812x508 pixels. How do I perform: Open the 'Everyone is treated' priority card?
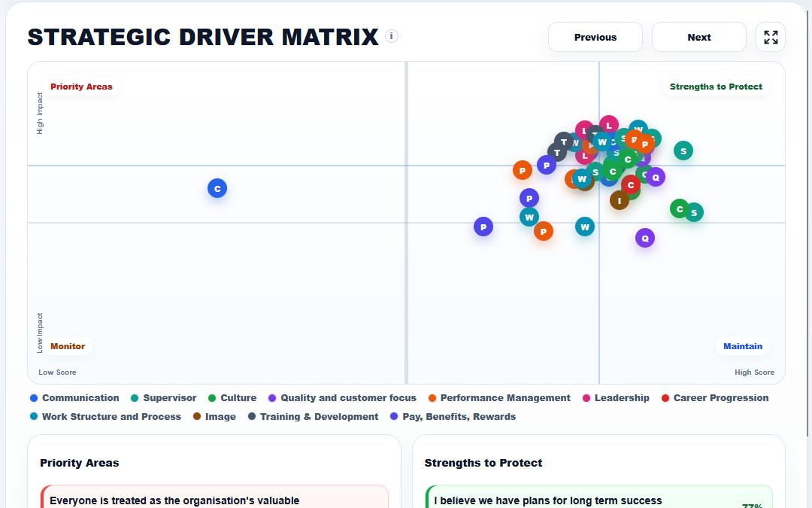(214, 497)
